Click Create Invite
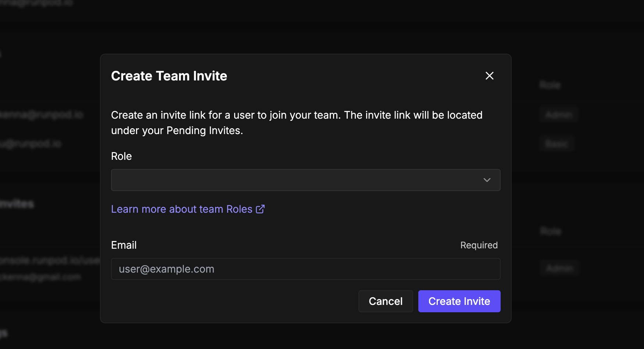The image size is (644, 349). coord(459,301)
